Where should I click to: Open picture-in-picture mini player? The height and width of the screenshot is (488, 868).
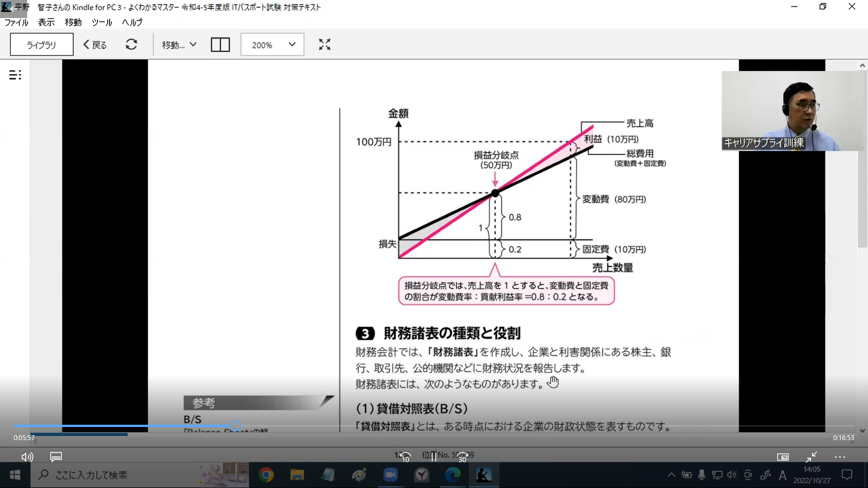tap(783, 457)
